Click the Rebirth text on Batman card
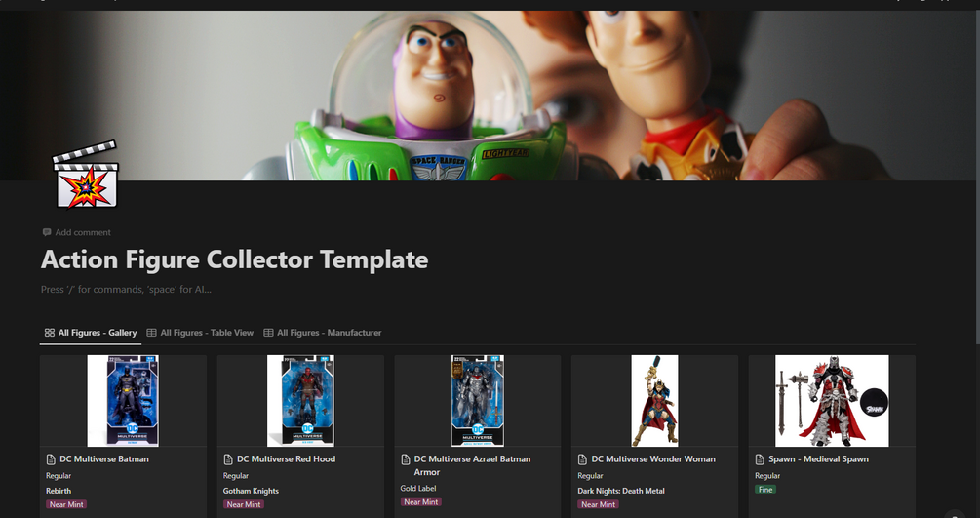980x518 pixels. pyautogui.click(x=59, y=491)
